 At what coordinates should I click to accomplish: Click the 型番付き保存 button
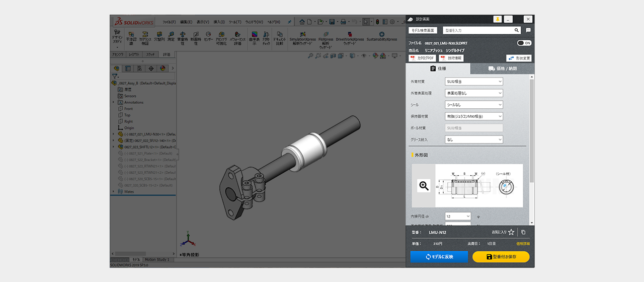click(501, 257)
